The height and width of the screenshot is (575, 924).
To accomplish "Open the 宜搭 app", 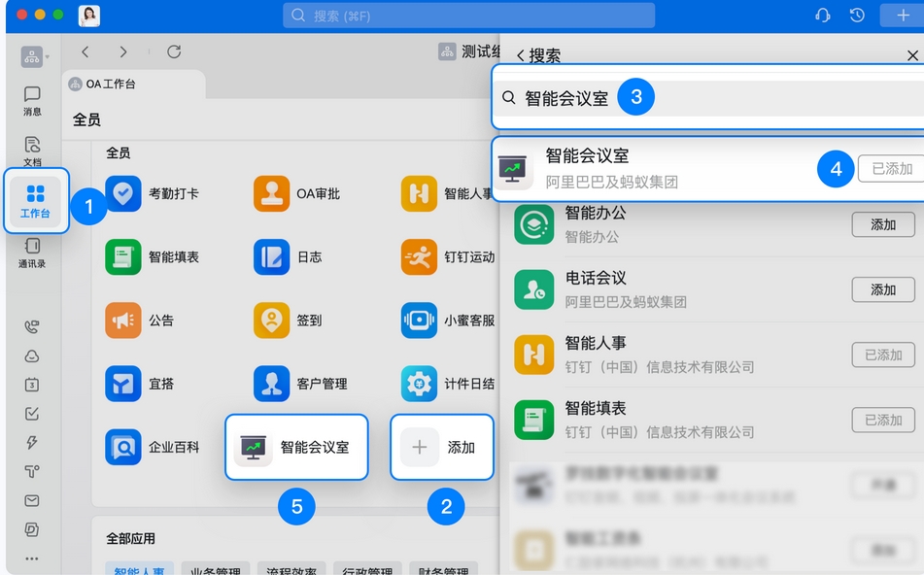I will pyautogui.click(x=140, y=384).
